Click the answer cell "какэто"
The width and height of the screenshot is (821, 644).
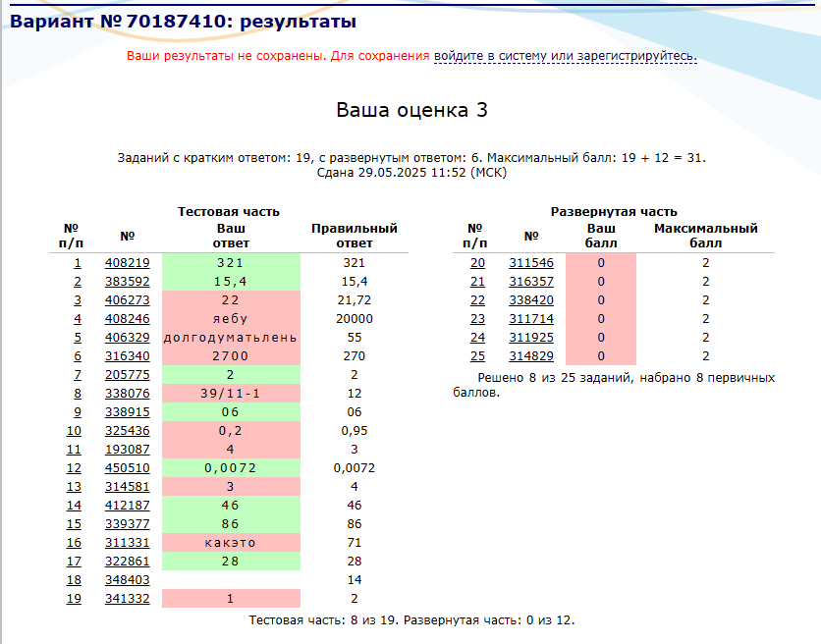tap(231, 543)
